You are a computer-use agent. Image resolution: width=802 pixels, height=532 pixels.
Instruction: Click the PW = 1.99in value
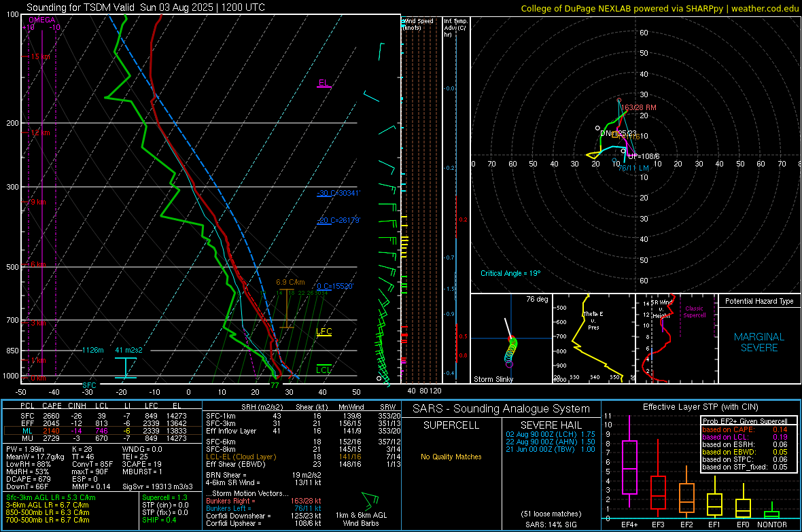click(24, 449)
